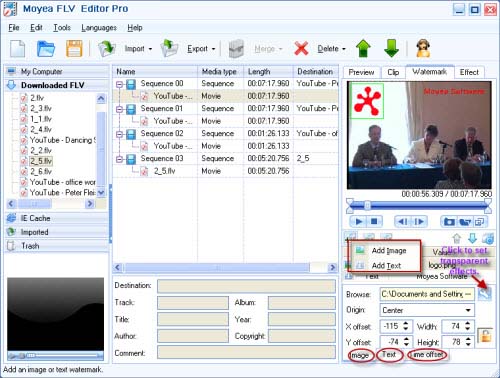The image size is (500, 378).
Task: Decrease Height with spinner down arrow
Action: click(x=468, y=345)
